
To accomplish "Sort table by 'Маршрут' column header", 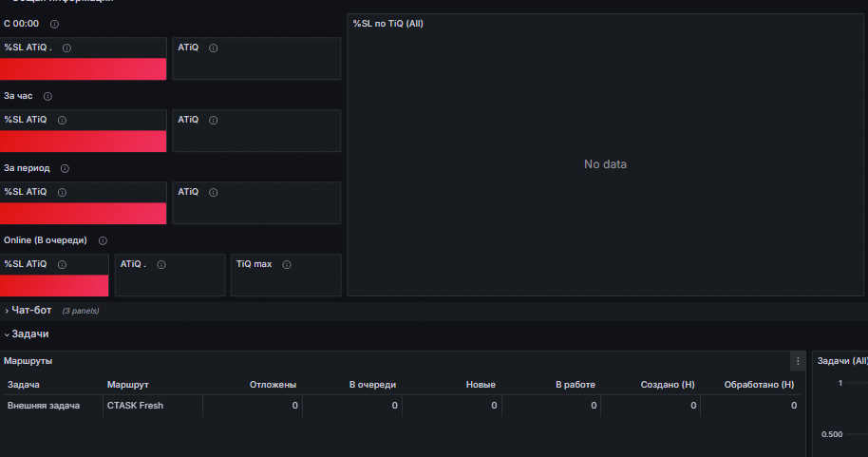I will (128, 385).
